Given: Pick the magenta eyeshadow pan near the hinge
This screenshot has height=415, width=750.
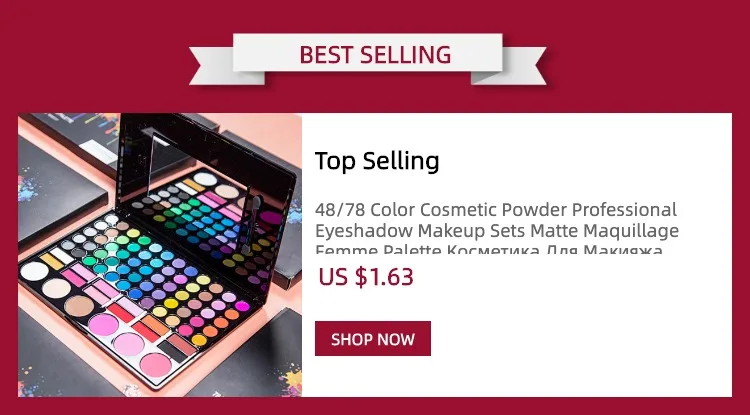Looking at the screenshot, I should [x=242, y=306].
